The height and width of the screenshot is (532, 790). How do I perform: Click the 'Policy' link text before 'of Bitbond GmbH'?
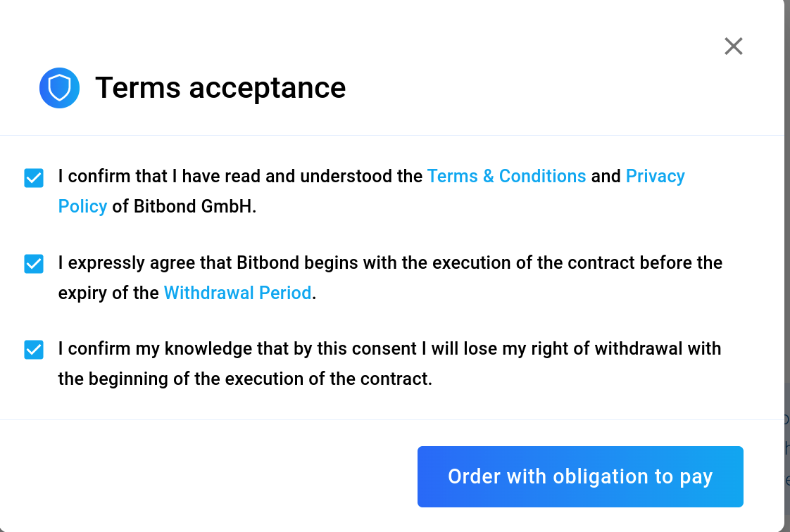(x=82, y=206)
